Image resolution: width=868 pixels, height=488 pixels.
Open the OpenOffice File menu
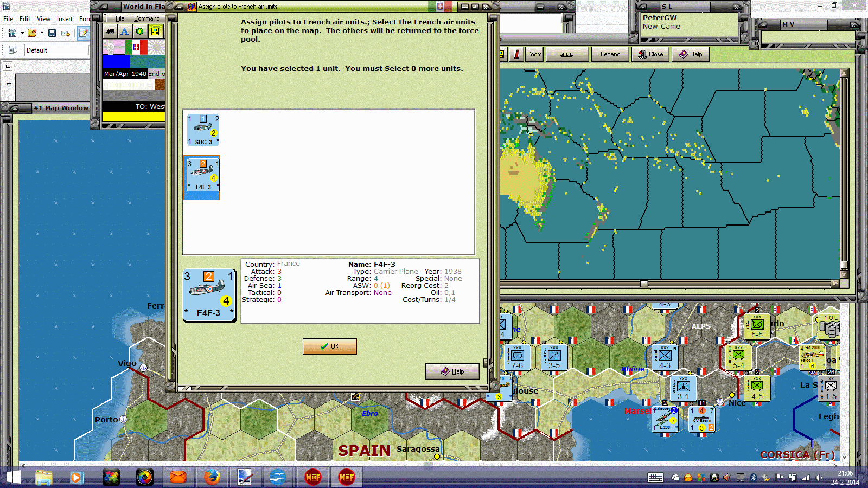(x=8, y=19)
